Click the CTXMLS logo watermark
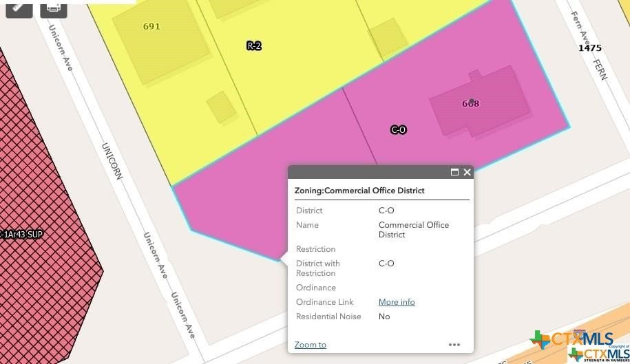 571,339
